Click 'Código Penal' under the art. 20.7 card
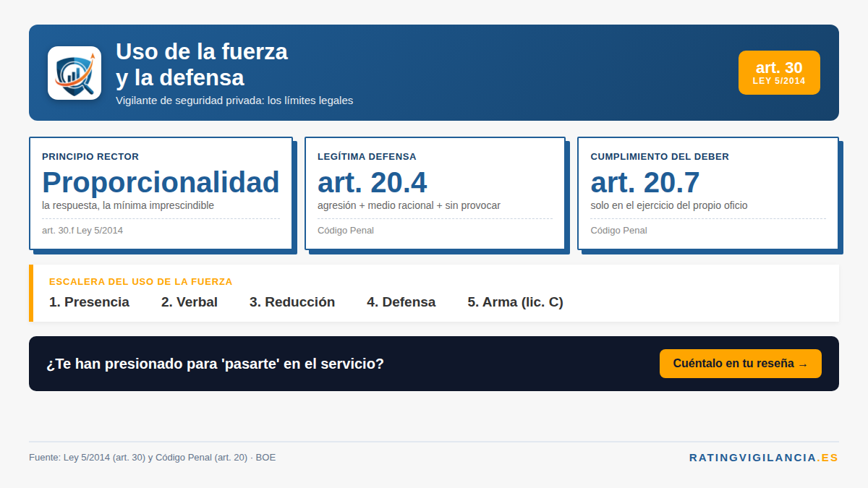The image size is (868, 488). (x=618, y=231)
